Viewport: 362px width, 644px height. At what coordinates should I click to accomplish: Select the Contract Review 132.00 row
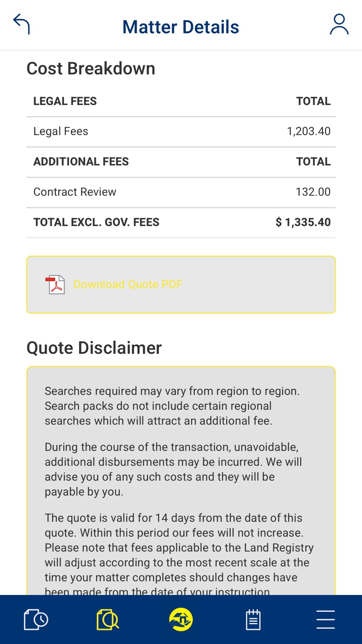click(181, 192)
